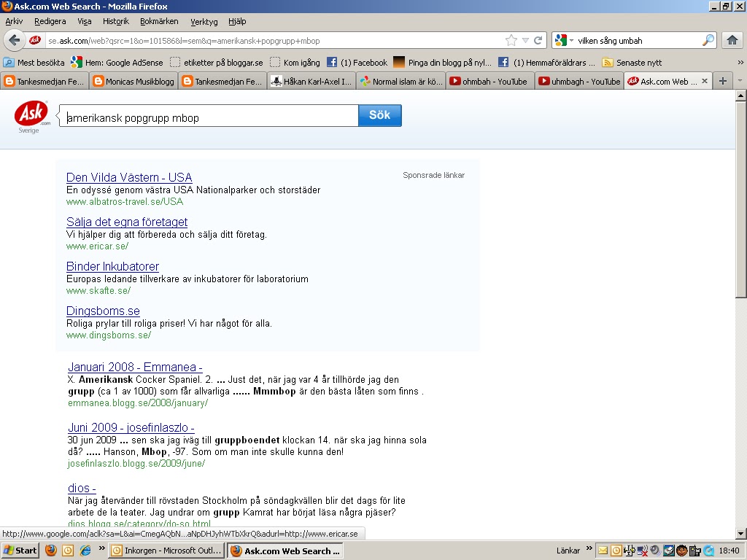Switch to uhmbagh - YouTube tab
This screenshot has width=747, height=560.
(x=578, y=81)
